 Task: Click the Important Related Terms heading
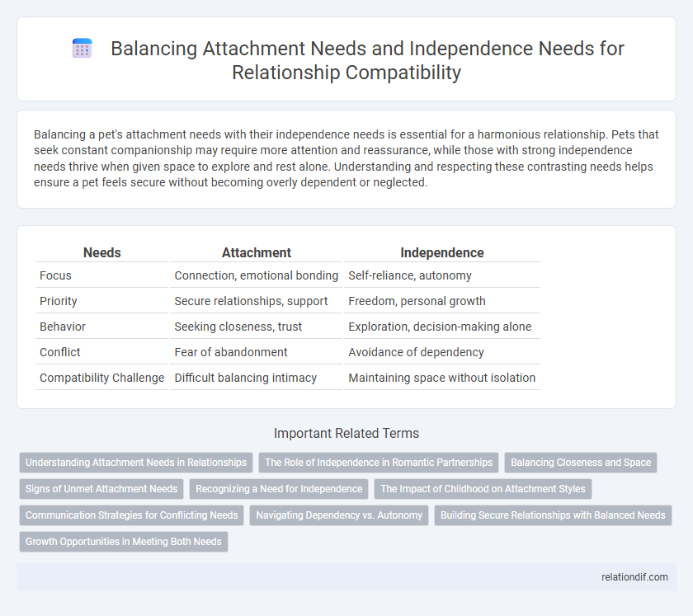tap(346, 434)
